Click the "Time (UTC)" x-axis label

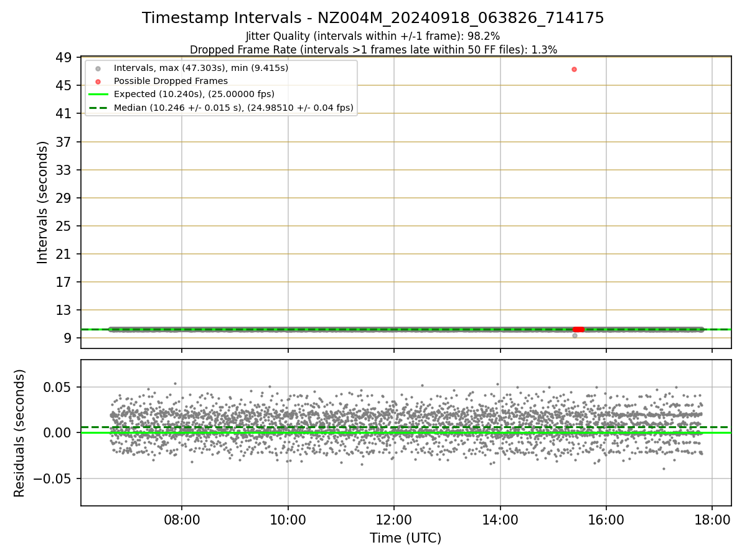coord(406,538)
